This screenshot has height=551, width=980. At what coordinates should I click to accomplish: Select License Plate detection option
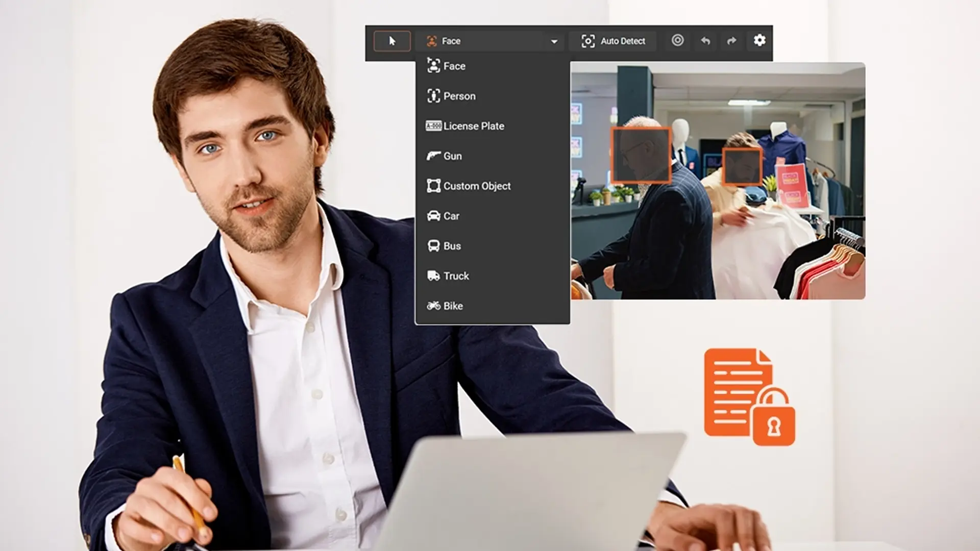[x=473, y=126]
